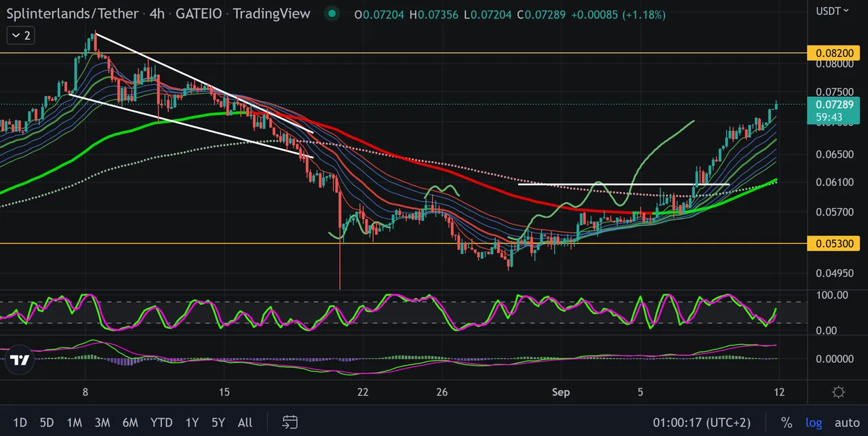The height and width of the screenshot is (436, 868).
Task: Open the USDT currency dropdown
Action: click(x=832, y=11)
